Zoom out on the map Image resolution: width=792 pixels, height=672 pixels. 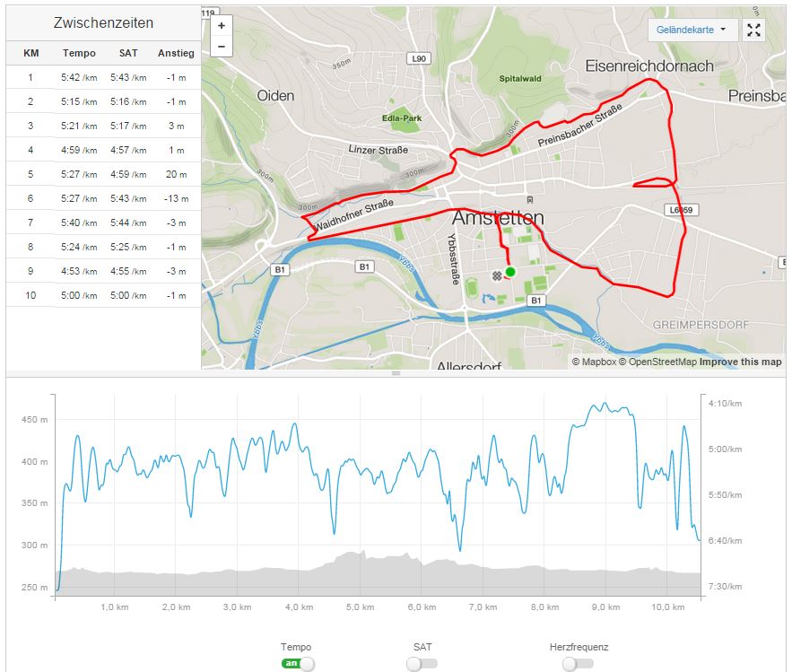pos(222,47)
